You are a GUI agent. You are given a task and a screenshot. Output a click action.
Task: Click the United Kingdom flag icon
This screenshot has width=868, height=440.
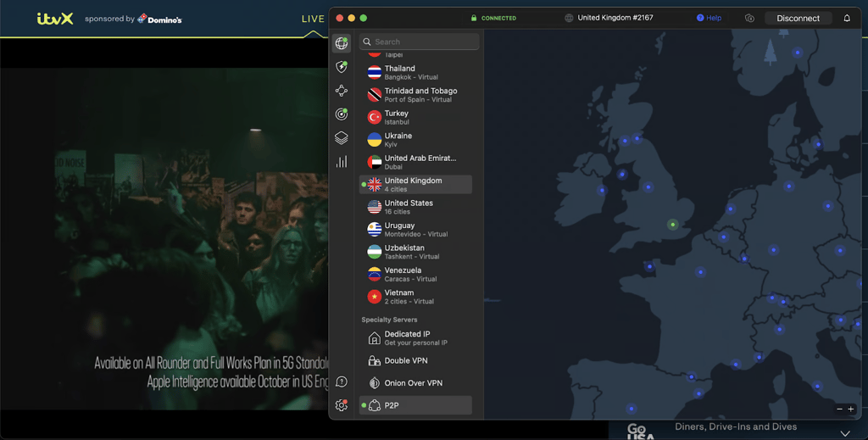pos(375,184)
